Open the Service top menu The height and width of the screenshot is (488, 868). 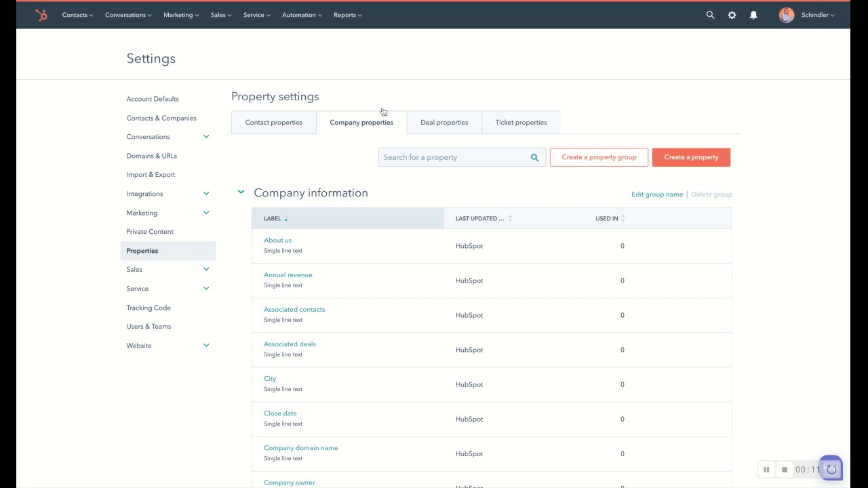(x=257, y=15)
